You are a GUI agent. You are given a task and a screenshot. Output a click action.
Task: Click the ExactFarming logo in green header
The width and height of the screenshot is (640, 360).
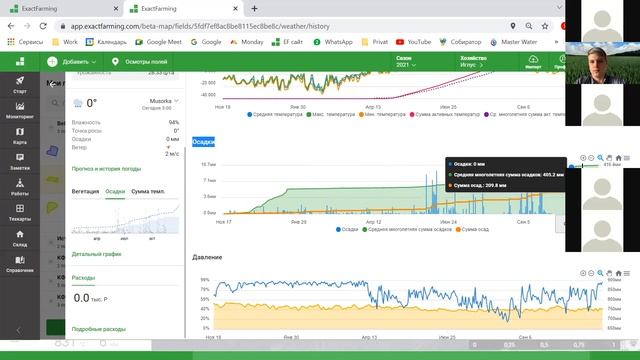pos(20,62)
